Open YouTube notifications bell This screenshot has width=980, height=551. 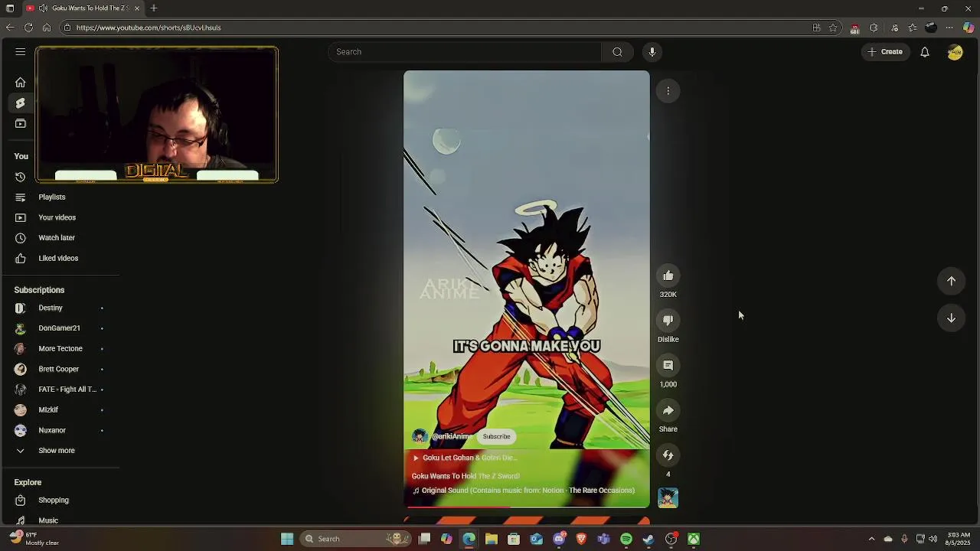pos(925,52)
